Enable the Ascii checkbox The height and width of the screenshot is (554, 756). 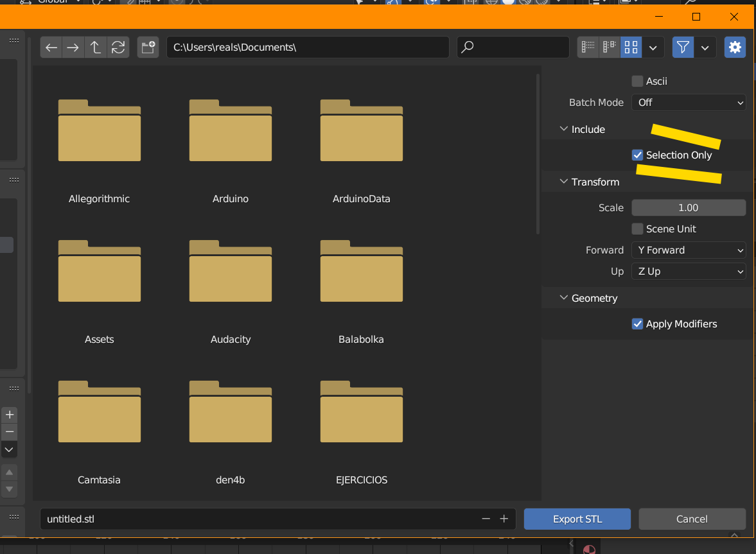coord(637,81)
